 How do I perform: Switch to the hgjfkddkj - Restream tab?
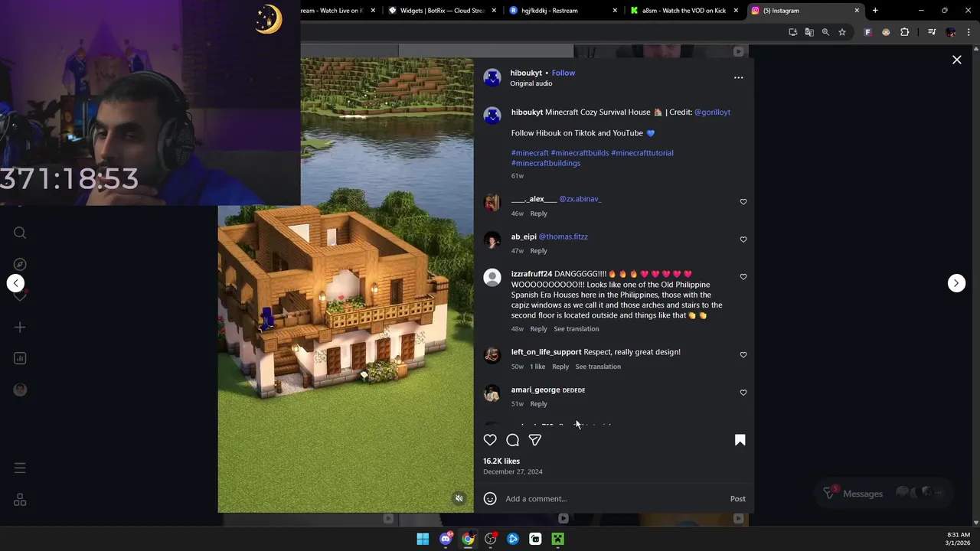point(561,11)
